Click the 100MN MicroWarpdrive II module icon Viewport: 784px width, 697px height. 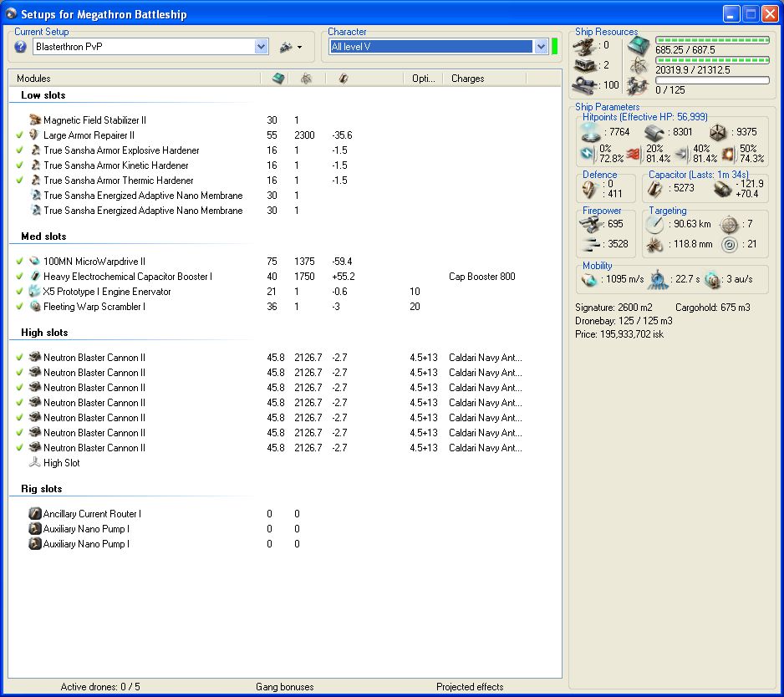click(x=34, y=261)
